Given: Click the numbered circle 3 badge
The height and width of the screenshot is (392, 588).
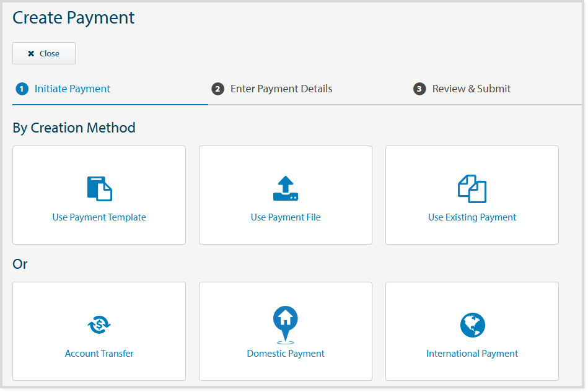Looking at the screenshot, I should click(x=419, y=89).
